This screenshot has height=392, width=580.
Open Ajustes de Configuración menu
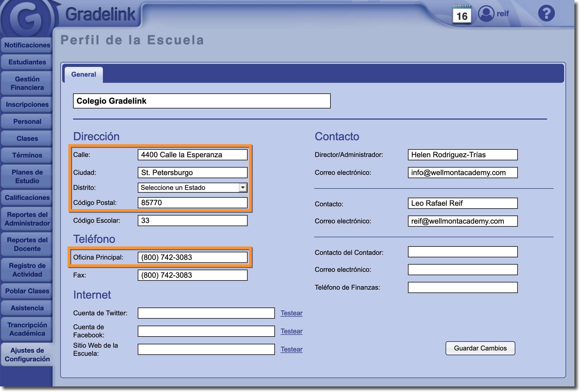coord(27,355)
